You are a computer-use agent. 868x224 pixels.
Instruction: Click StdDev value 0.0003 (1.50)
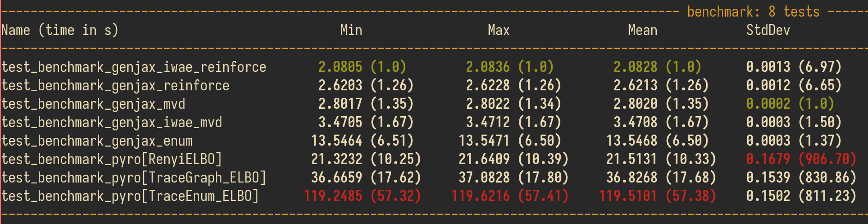point(794,123)
